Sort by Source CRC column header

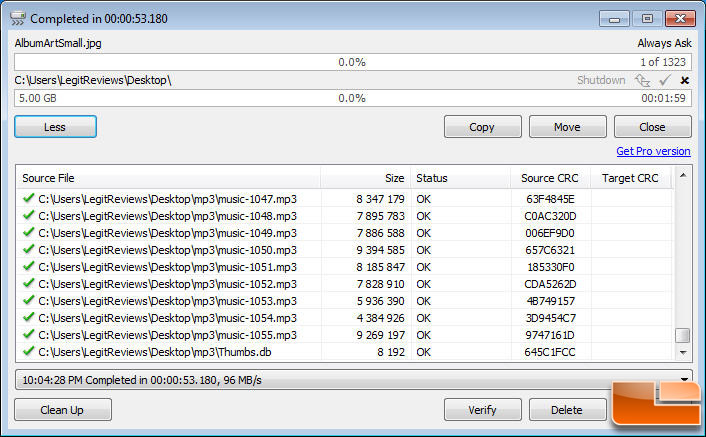pyautogui.click(x=551, y=178)
